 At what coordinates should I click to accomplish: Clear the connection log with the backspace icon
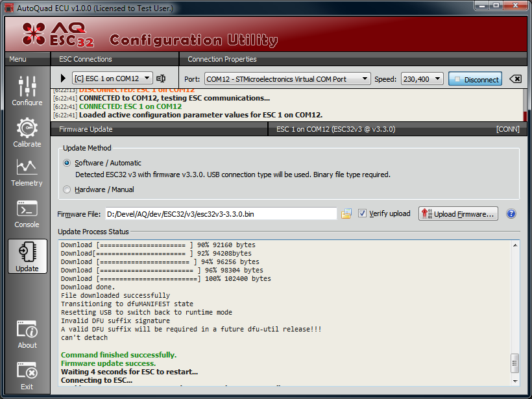tap(515, 79)
